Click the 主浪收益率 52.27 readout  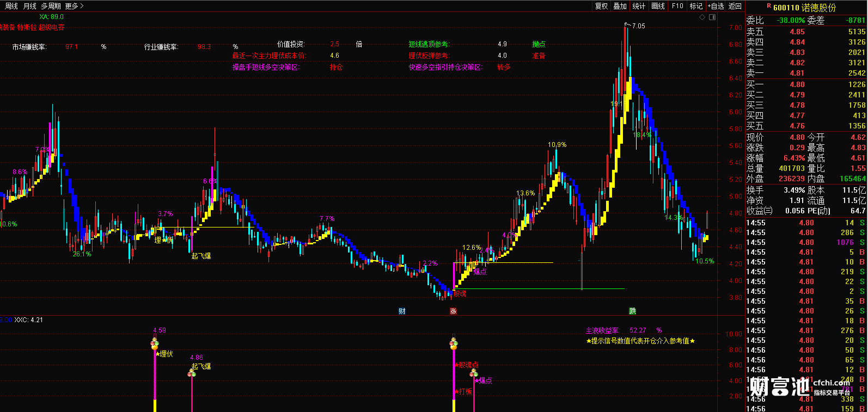pos(624,330)
